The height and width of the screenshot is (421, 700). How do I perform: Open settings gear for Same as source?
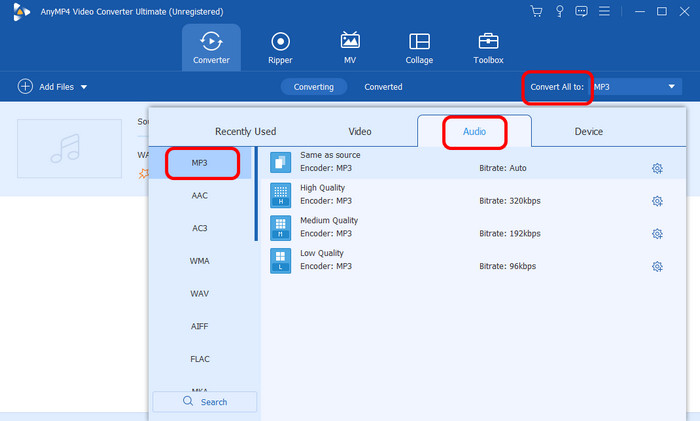click(x=657, y=168)
